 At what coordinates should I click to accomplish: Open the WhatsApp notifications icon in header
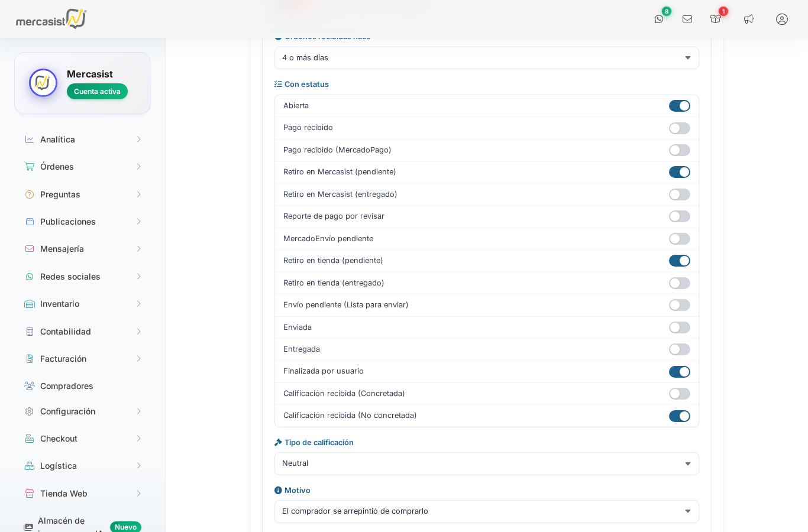point(659,19)
